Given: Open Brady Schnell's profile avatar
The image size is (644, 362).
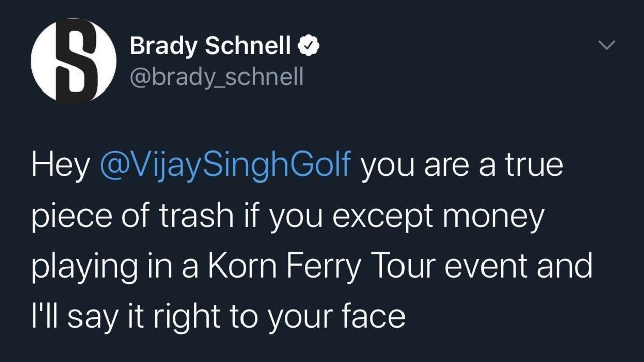Looking at the screenshot, I should pyautogui.click(x=73, y=60).
